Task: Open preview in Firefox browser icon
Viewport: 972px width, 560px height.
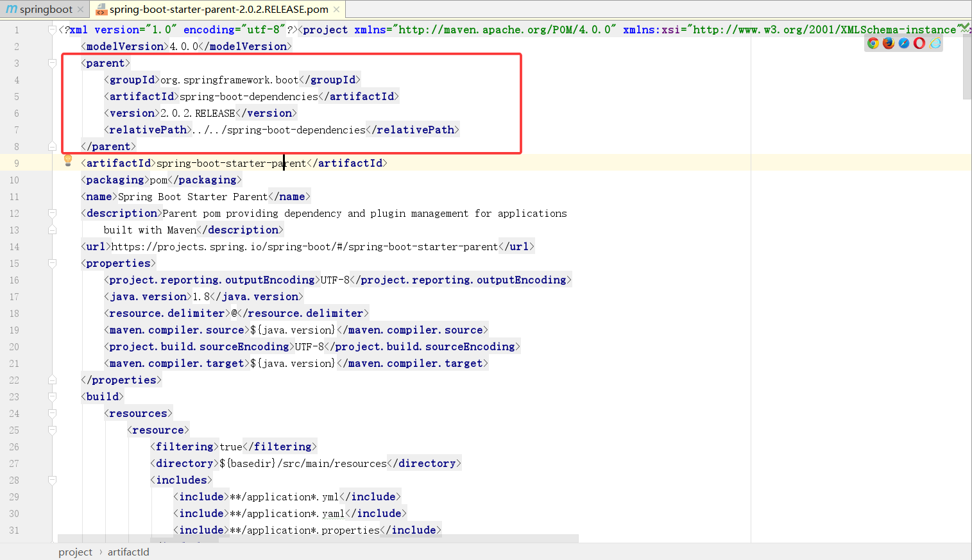Action: click(x=888, y=43)
